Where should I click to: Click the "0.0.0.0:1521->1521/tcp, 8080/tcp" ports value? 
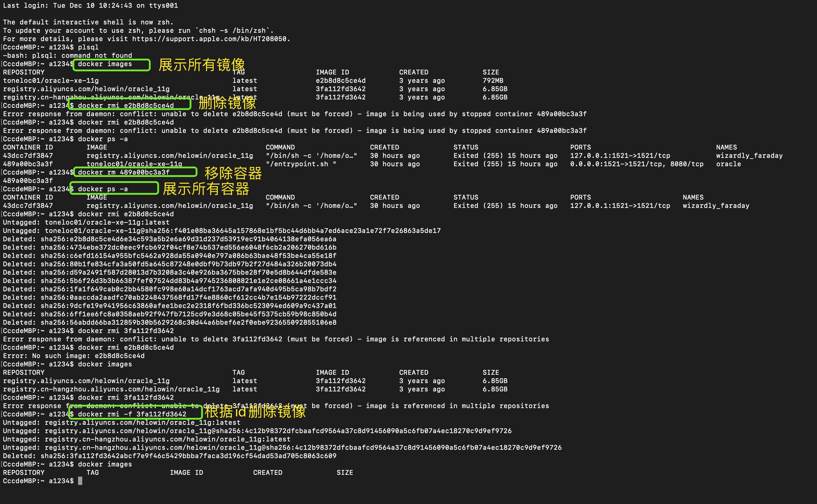tap(637, 164)
